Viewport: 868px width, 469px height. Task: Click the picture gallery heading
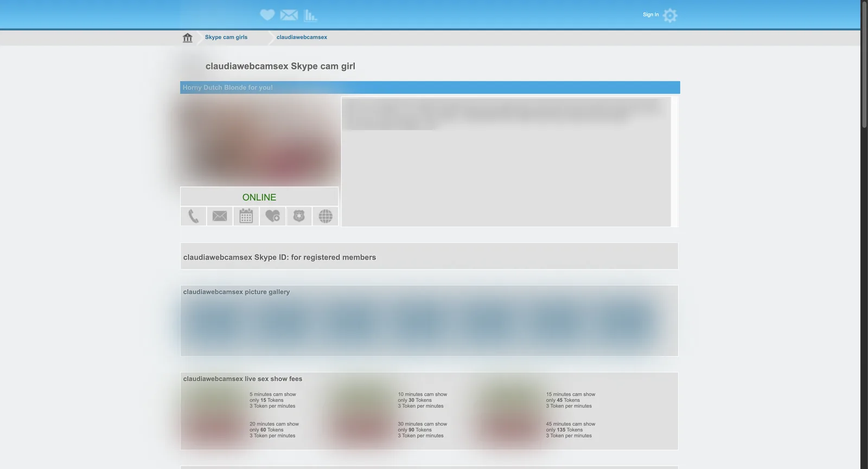[x=237, y=292]
